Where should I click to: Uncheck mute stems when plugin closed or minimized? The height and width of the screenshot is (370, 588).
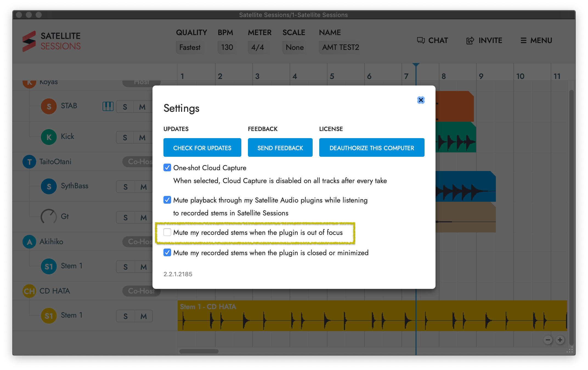(x=167, y=252)
